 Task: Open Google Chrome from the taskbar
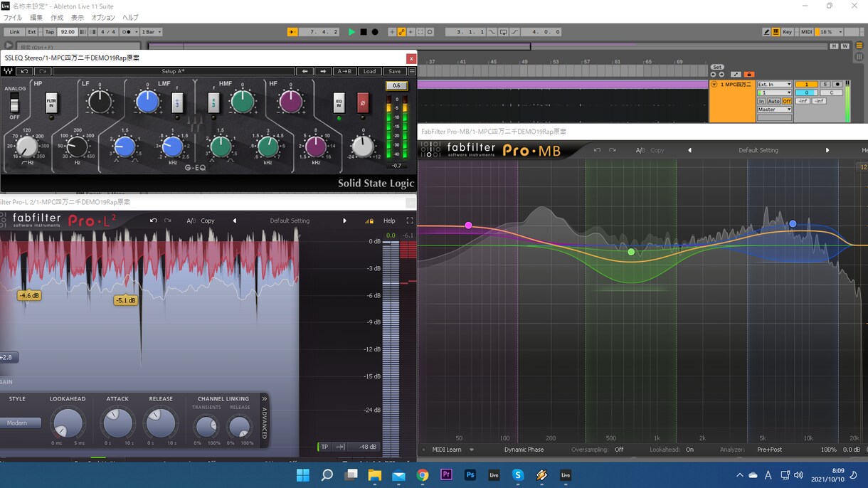[423, 474]
